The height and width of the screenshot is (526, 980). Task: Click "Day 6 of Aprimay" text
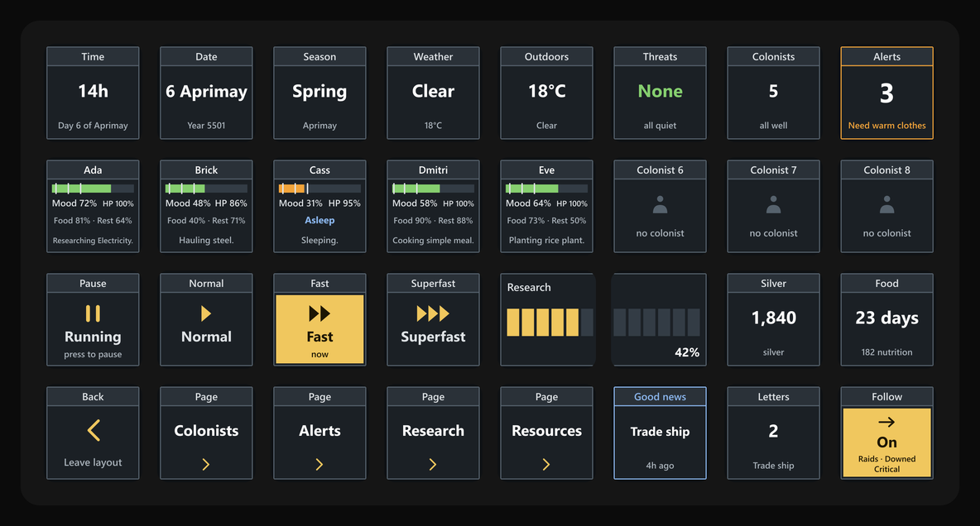[93, 126]
